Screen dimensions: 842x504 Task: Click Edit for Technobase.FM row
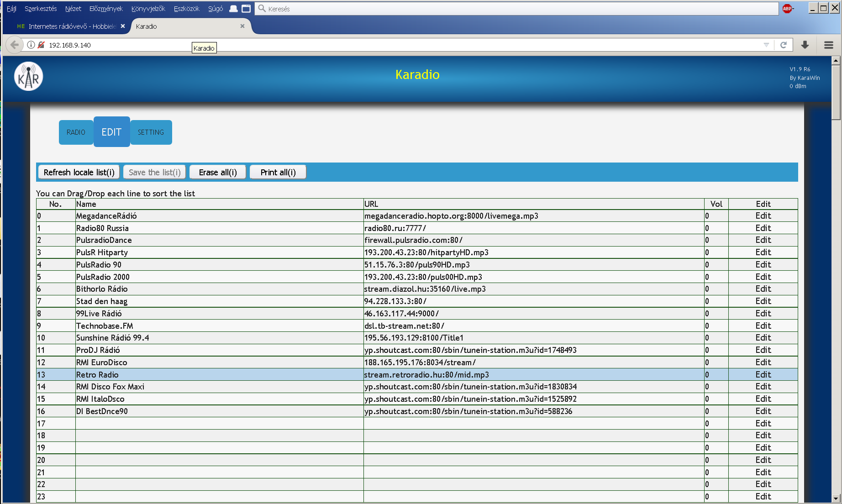coord(763,326)
